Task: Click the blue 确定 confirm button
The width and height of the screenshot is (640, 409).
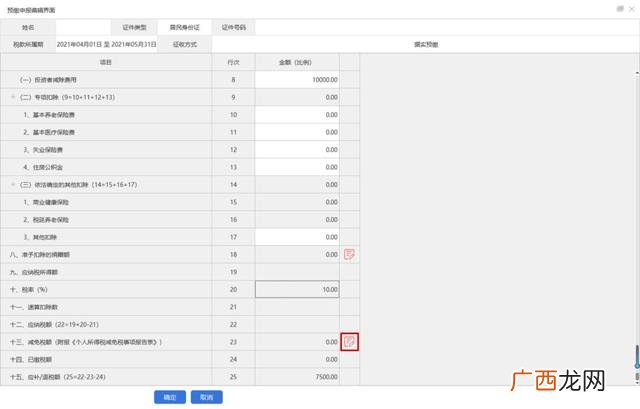Action: (x=170, y=397)
